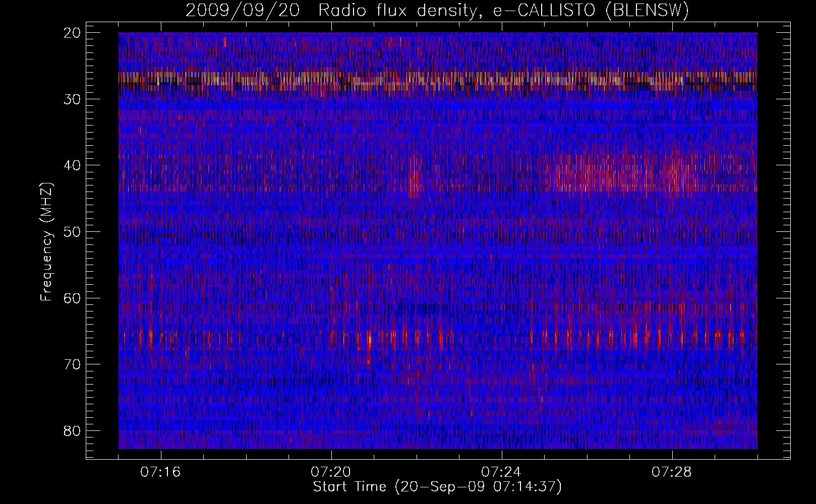Image resolution: width=816 pixels, height=504 pixels.
Task: Click the 80 MHz frequency tick label
Action: 73,431
